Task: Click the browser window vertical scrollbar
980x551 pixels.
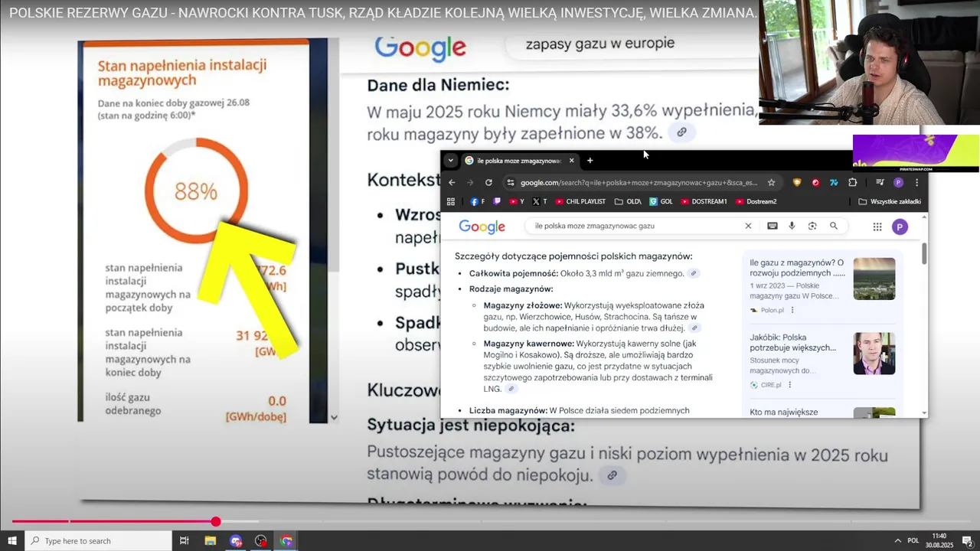Action: pos(924,255)
